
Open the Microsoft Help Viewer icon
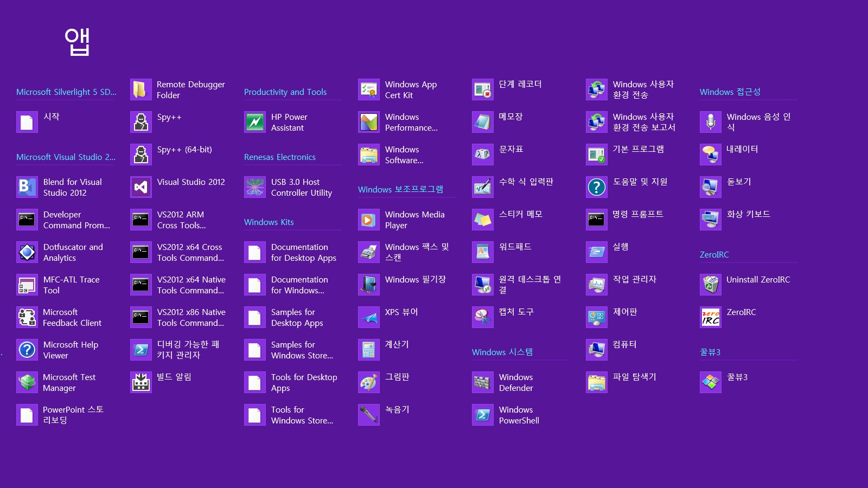click(27, 350)
